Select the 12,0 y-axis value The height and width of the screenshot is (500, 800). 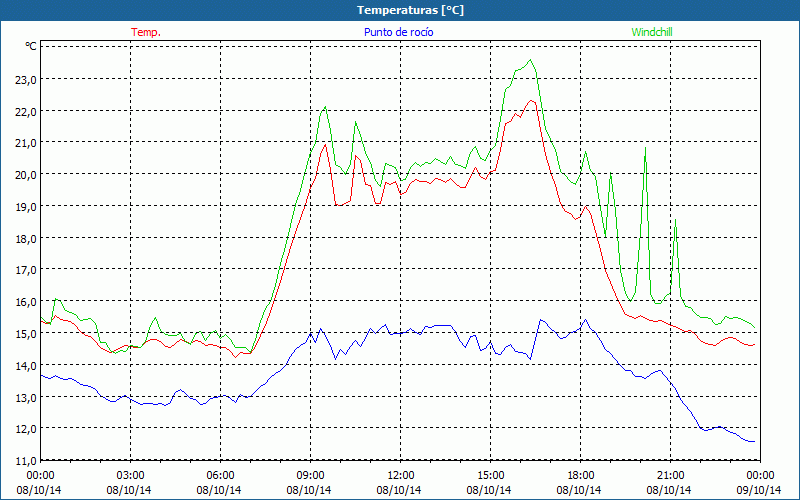(26, 429)
